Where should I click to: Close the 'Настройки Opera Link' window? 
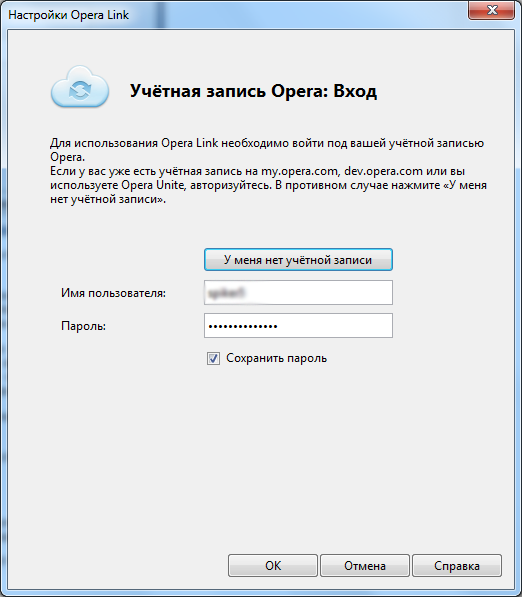[492, 10]
